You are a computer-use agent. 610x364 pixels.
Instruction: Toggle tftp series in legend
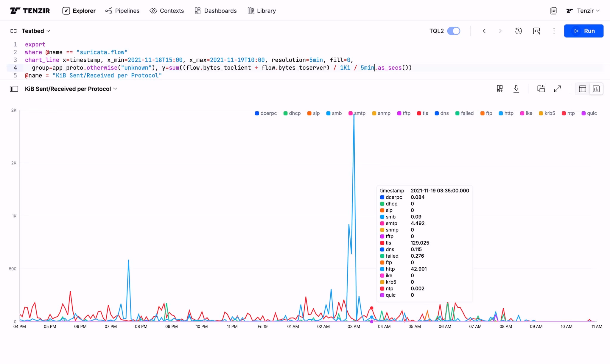[404, 113]
